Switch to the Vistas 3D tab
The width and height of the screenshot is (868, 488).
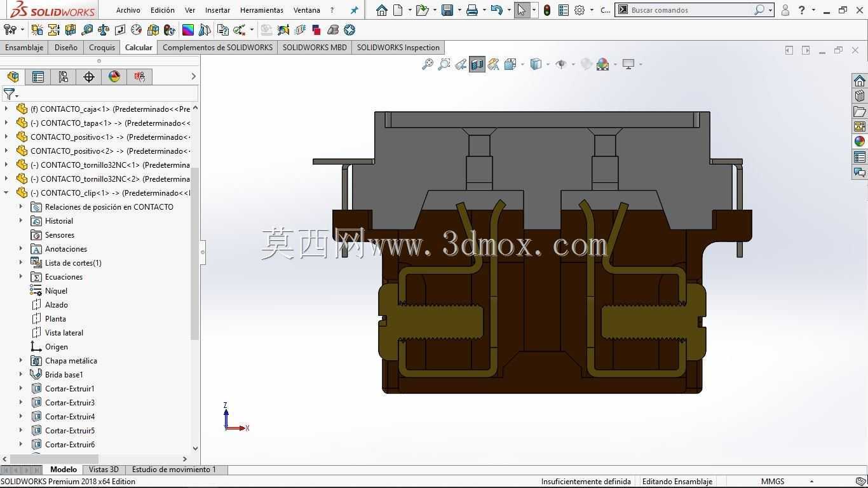tap(104, 470)
